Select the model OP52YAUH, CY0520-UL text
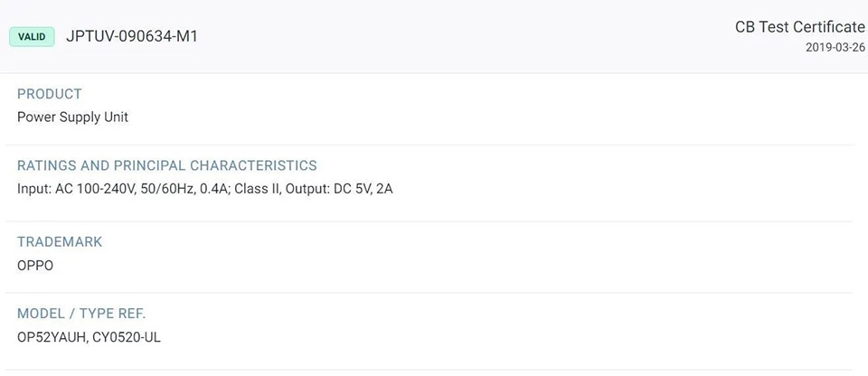The image size is (868, 376). pos(90,337)
